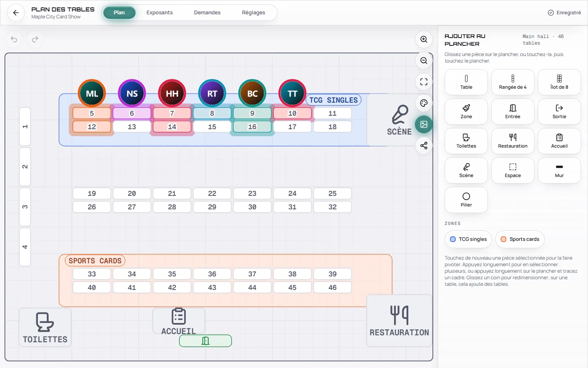Add a Zone piece

click(x=466, y=112)
